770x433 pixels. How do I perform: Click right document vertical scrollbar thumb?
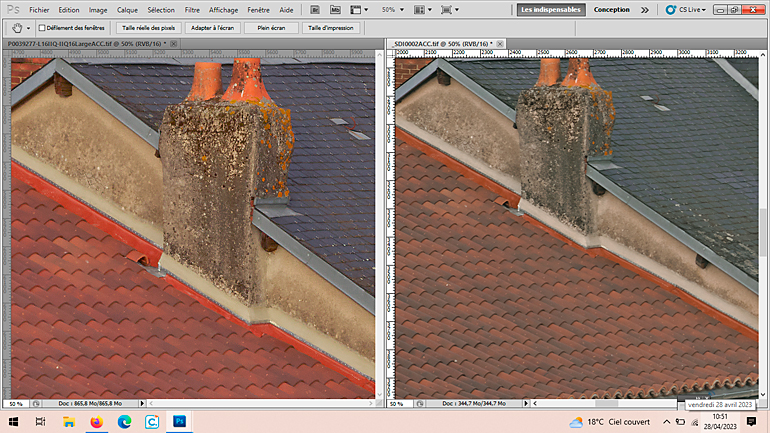coord(763,232)
